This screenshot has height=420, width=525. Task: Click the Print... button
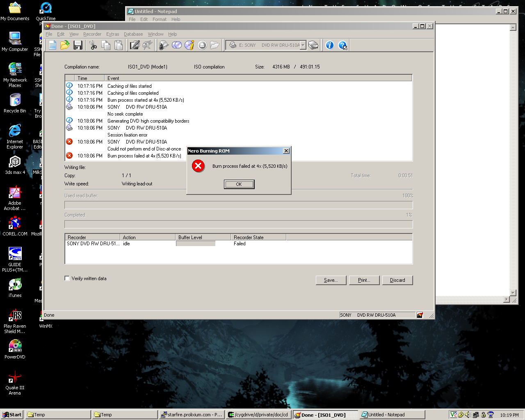point(364,280)
